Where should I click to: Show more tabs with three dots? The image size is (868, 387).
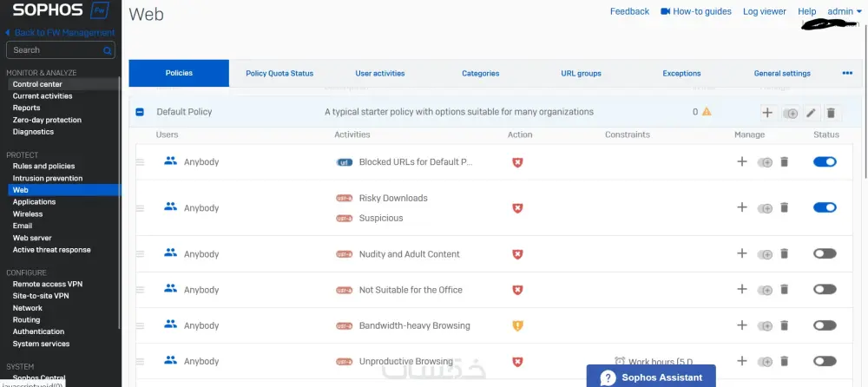coord(847,73)
